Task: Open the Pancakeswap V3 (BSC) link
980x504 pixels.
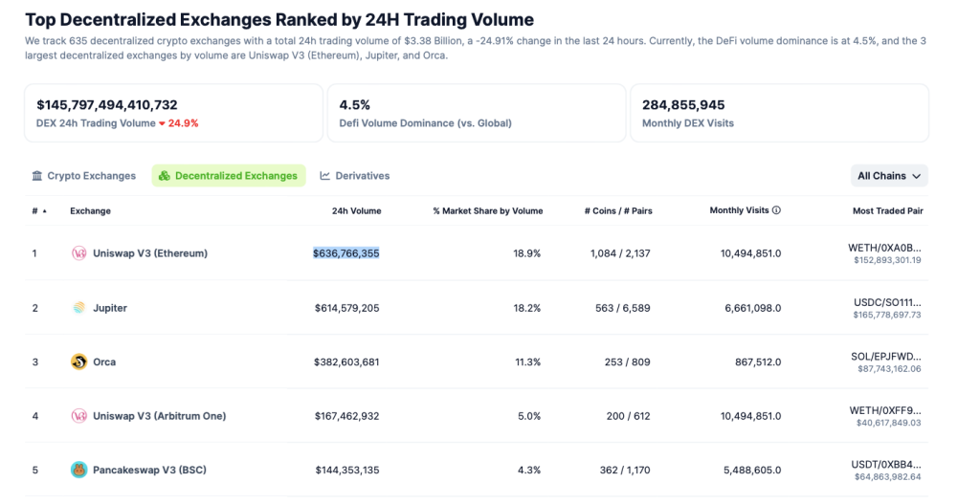Action: (x=149, y=470)
